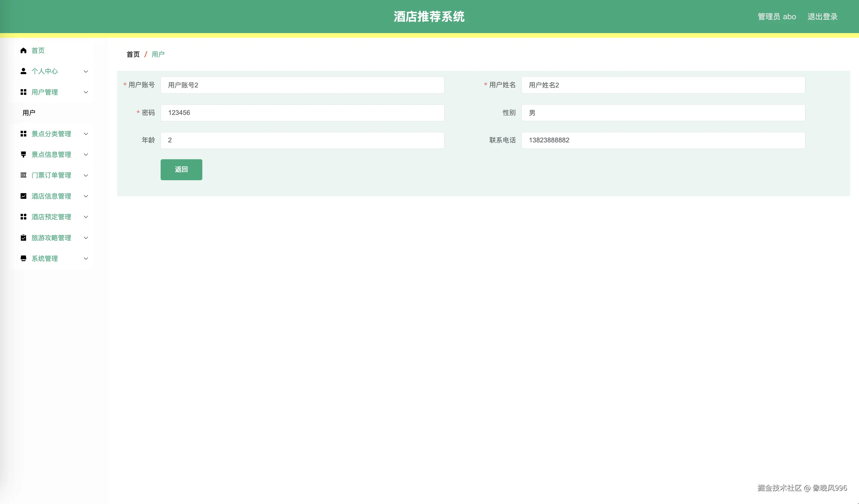Click the 用户管理 grid icon

point(23,92)
